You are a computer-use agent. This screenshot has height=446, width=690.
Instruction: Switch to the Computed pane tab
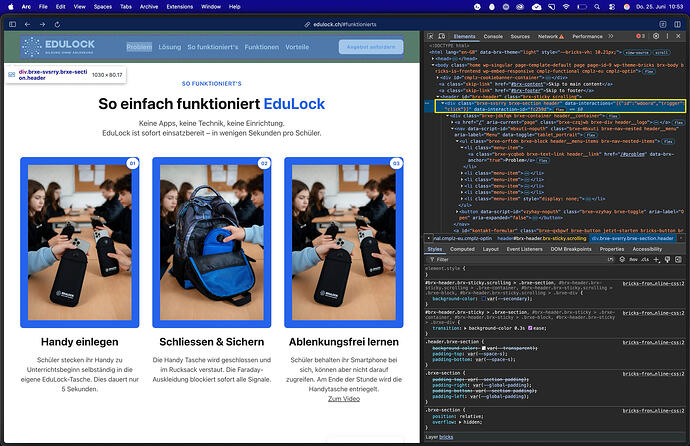[x=462, y=249]
